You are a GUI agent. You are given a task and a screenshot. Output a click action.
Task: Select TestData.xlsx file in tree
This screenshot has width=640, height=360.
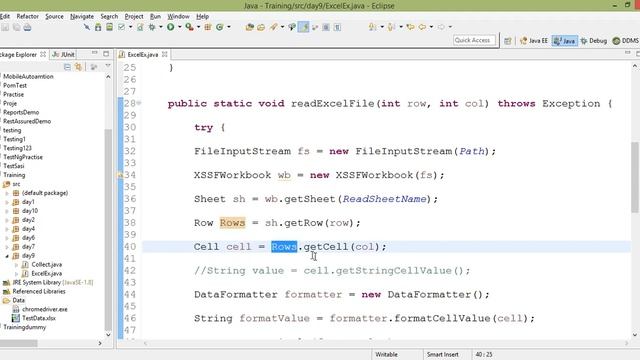pos(39,318)
